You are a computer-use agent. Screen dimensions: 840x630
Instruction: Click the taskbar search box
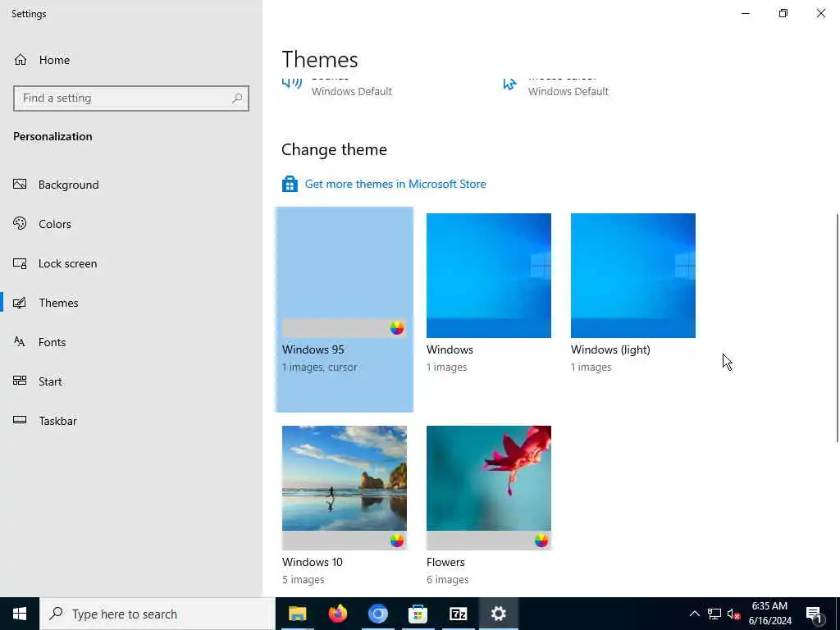[157, 614]
